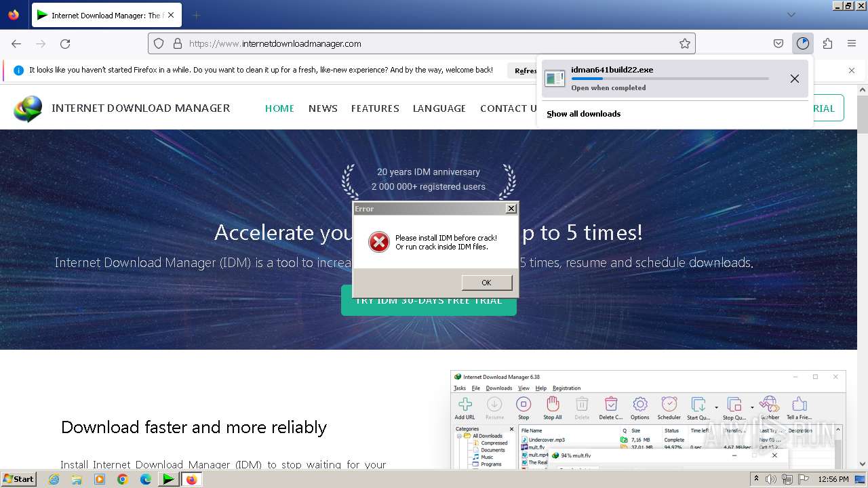Click the page scrollbar up arrow
Screen dimensions: 868x488
pos(862,89)
